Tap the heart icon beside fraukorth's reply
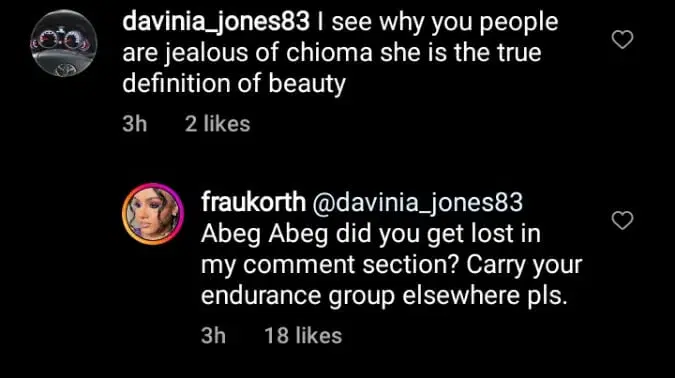Image resolution: width=675 pixels, height=378 pixels. click(x=622, y=220)
